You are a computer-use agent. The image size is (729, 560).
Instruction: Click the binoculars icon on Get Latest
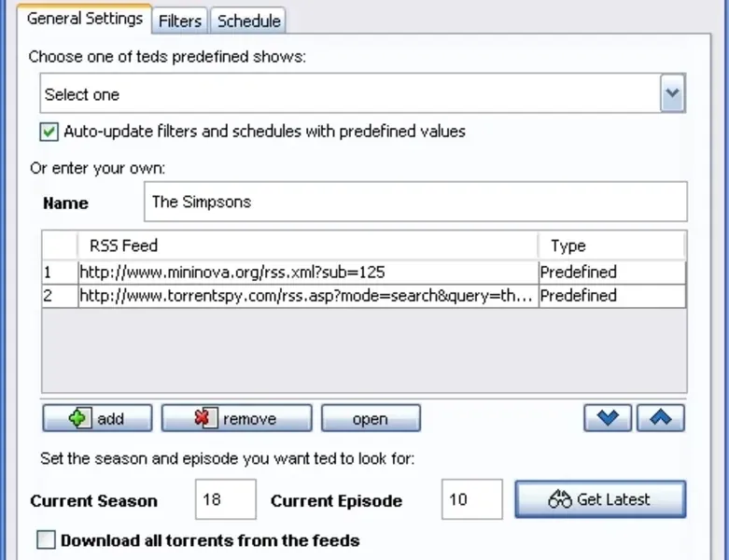click(560, 499)
